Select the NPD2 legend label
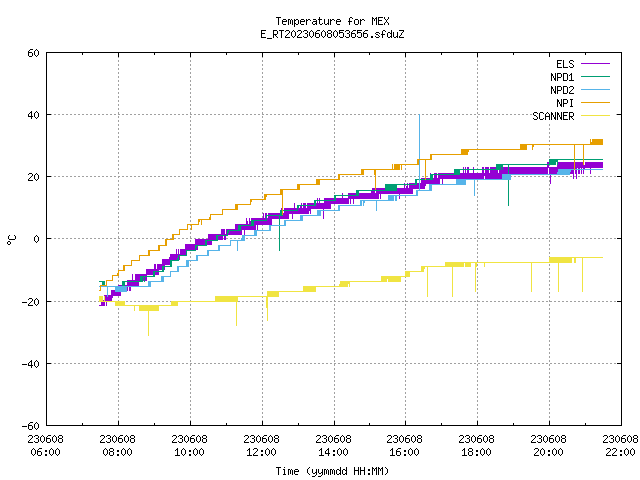This screenshot has height=480, width=640. click(562, 90)
